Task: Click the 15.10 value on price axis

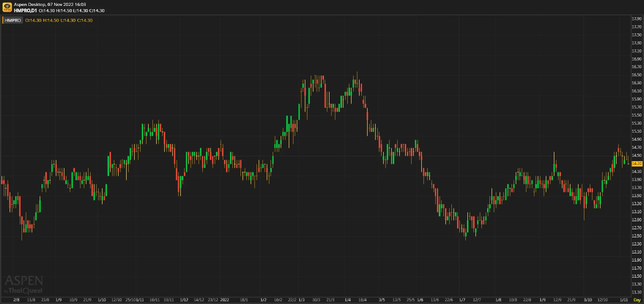Action: [637, 131]
